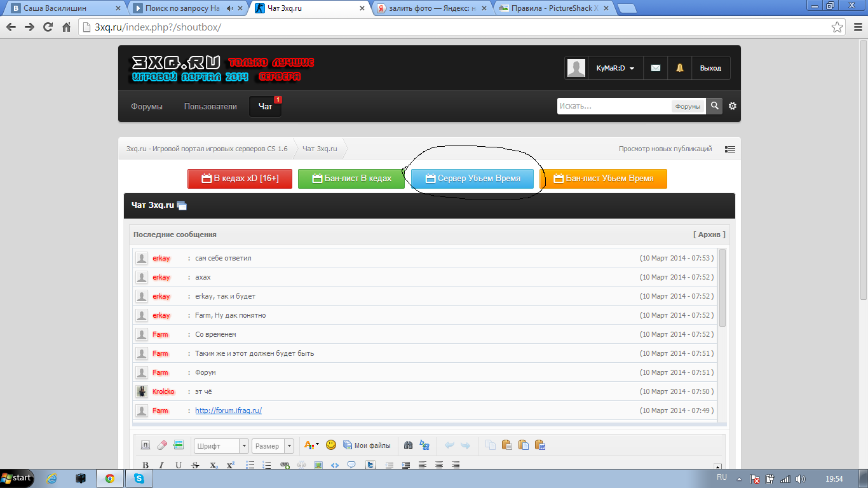This screenshot has height=488, width=868.
Task: Toggle strikethrough formatting
Action: 195,465
